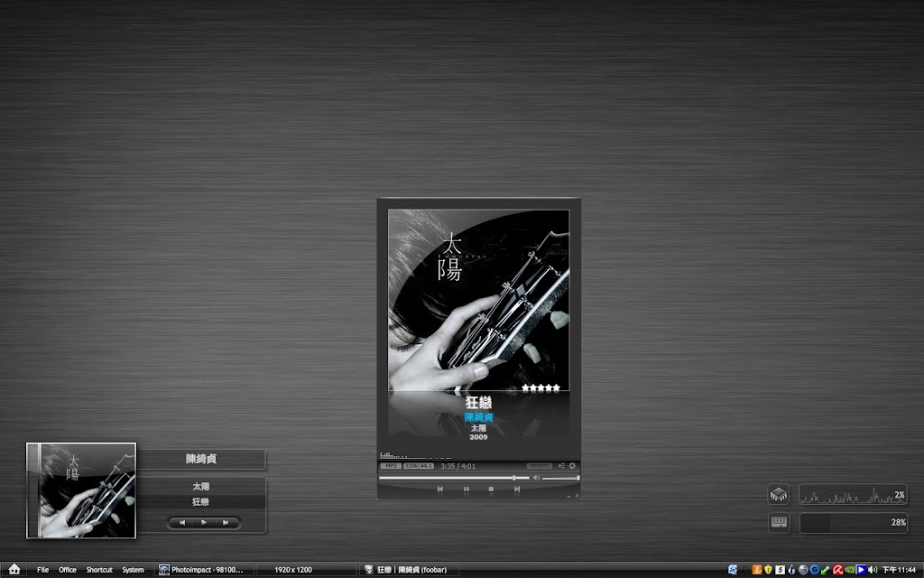This screenshot has width=924, height=578.
Task: Open the system volume tray icon
Action: click(873, 570)
